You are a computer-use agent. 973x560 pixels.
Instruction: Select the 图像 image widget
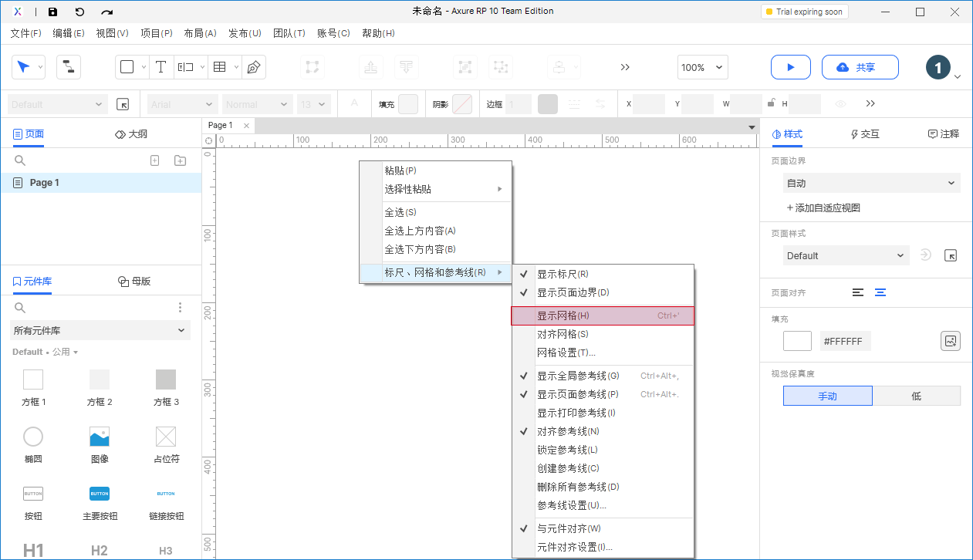100,446
